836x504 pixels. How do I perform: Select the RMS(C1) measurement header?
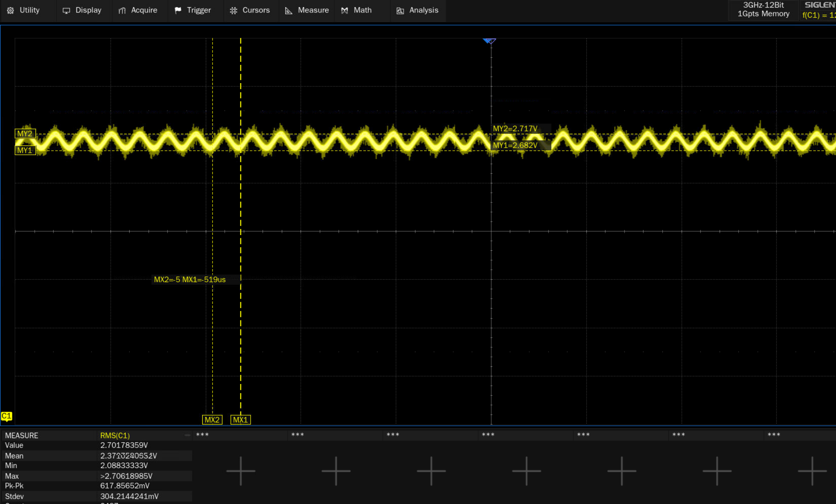tap(115, 436)
